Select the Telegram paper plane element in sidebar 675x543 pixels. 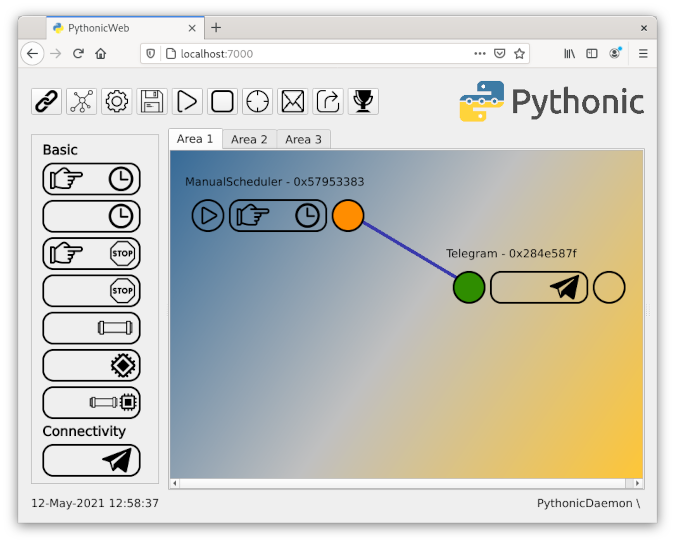tap(92, 460)
